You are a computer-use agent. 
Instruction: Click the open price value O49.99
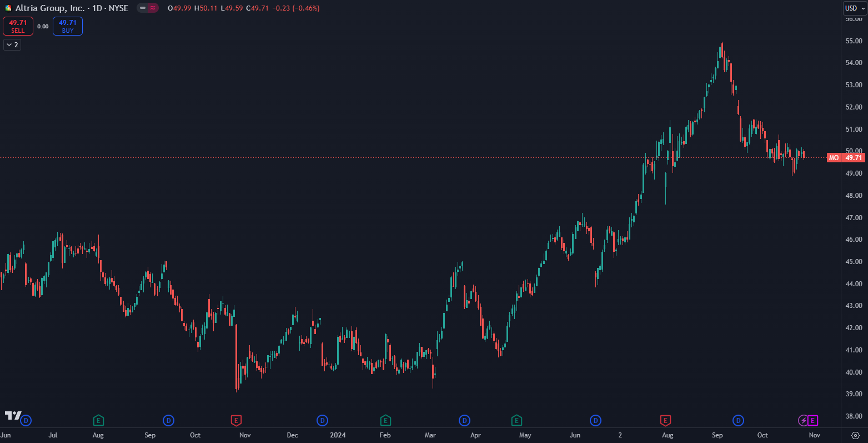(179, 8)
